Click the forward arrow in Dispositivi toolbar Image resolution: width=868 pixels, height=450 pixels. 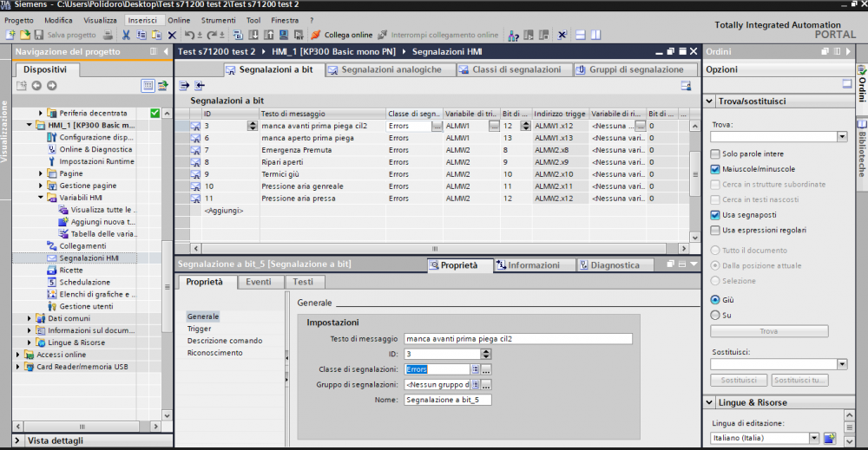click(51, 86)
